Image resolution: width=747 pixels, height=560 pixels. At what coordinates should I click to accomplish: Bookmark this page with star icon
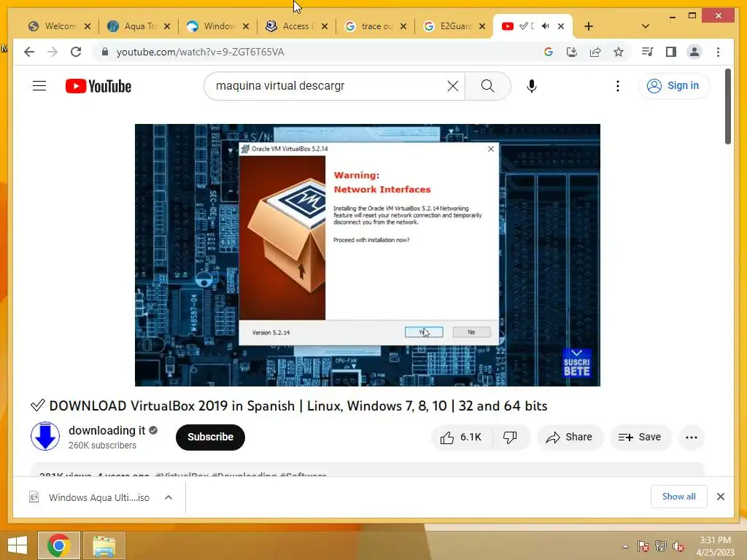(619, 52)
